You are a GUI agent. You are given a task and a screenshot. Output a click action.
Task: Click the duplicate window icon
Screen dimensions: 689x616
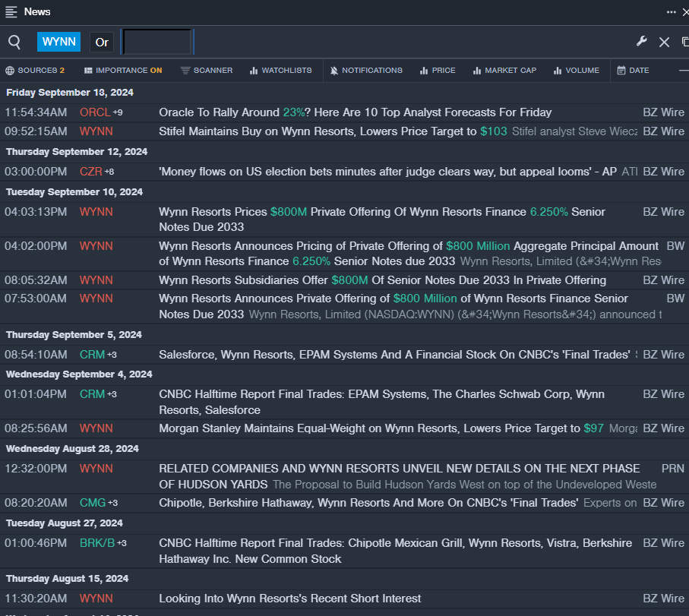tap(685, 42)
